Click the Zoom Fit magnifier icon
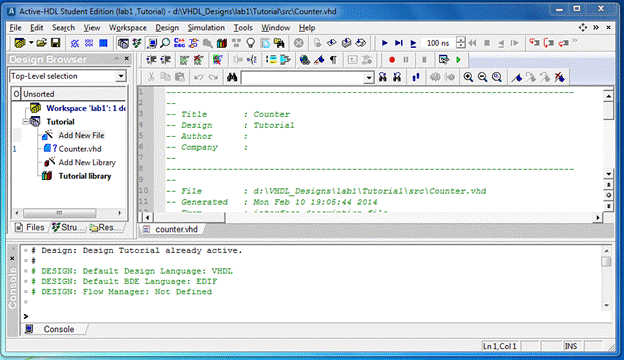The height and width of the screenshot is (360, 624). (497, 77)
